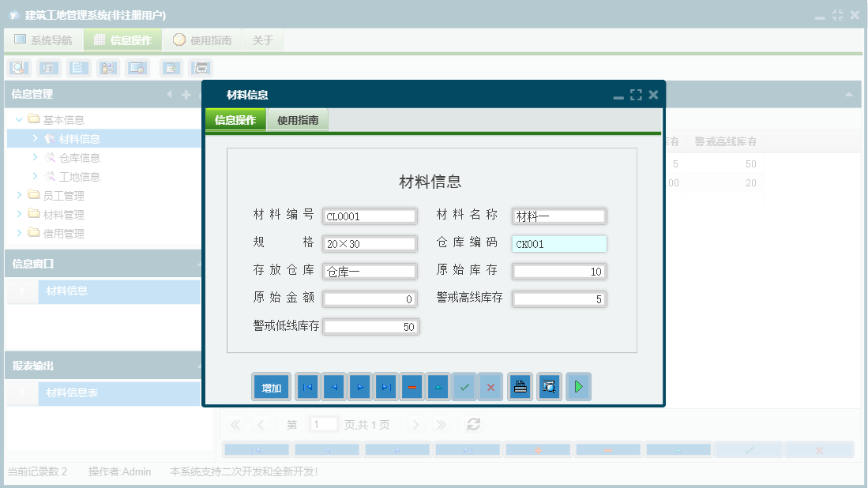The image size is (868, 488).
Task: Delete the record with the red minus icon
Action: [411, 386]
